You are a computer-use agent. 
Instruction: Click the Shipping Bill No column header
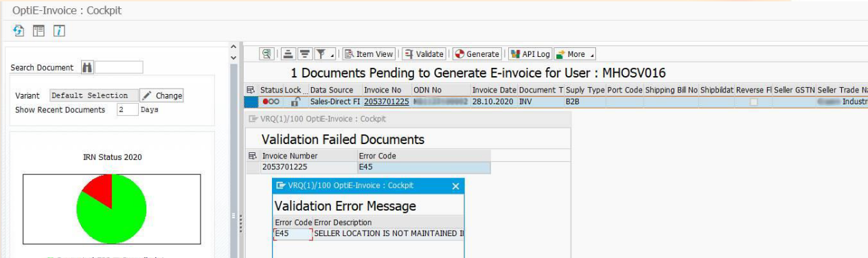[x=671, y=91]
